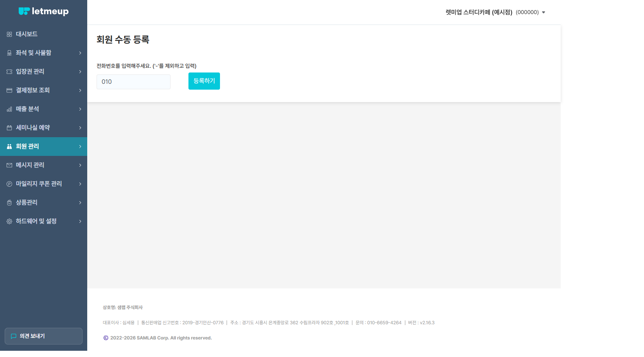Expand the 매출 분석 chevron
The height and width of the screenshot is (357, 644).
tap(80, 109)
